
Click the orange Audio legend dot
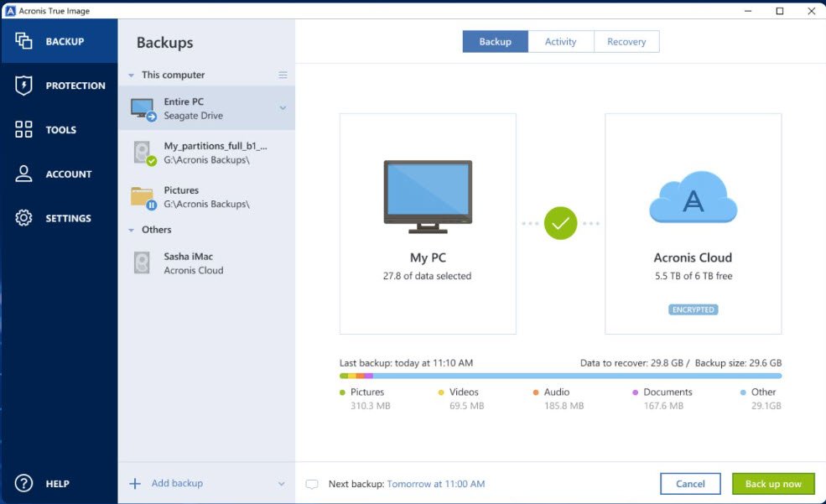[536, 392]
